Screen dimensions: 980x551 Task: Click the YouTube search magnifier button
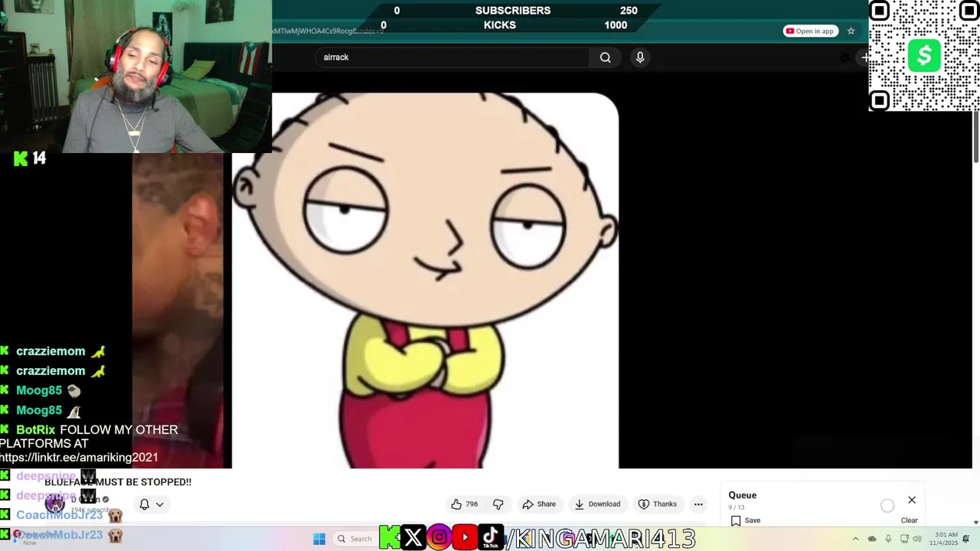pyautogui.click(x=605, y=57)
